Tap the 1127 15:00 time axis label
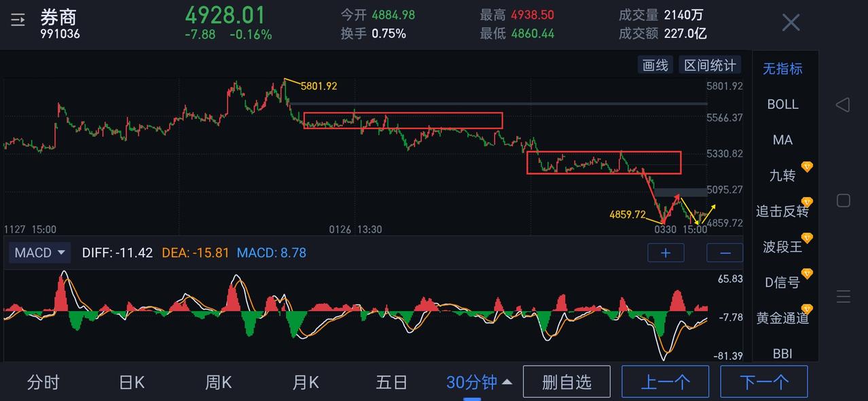The width and height of the screenshot is (868, 401). point(31,230)
